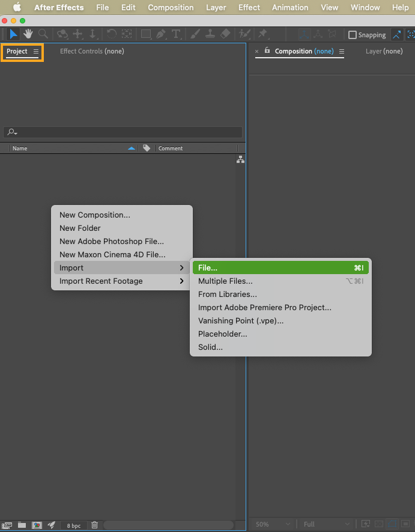This screenshot has width=415, height=532.
Task: Toggle the Composition panel lock icon
Action: click(x=267, y=51)
